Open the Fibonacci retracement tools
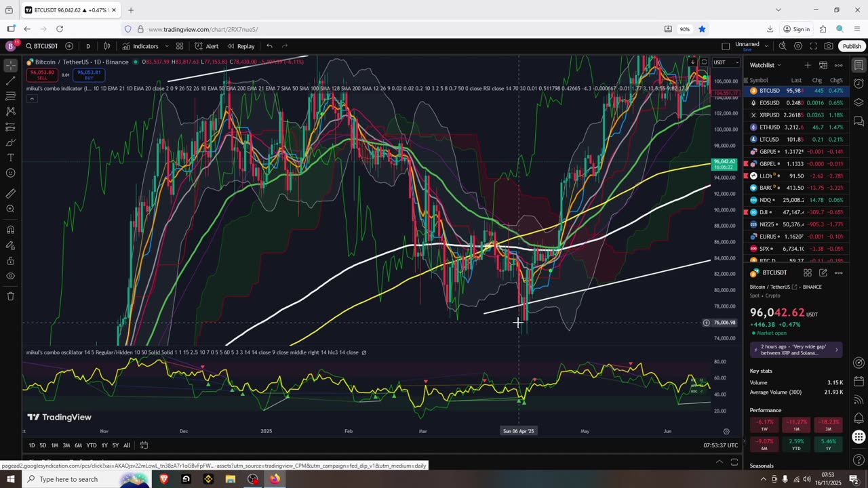868x488 pixels. 10,96
